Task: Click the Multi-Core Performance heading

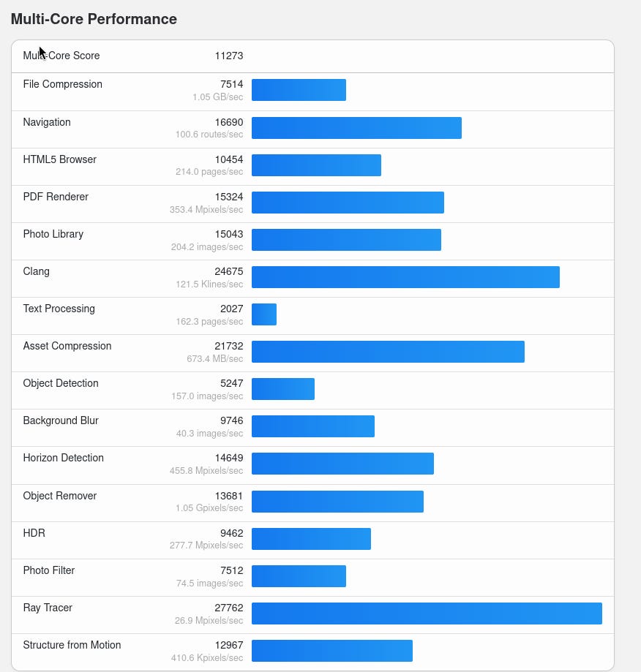Action: click(x=94, y=19)
